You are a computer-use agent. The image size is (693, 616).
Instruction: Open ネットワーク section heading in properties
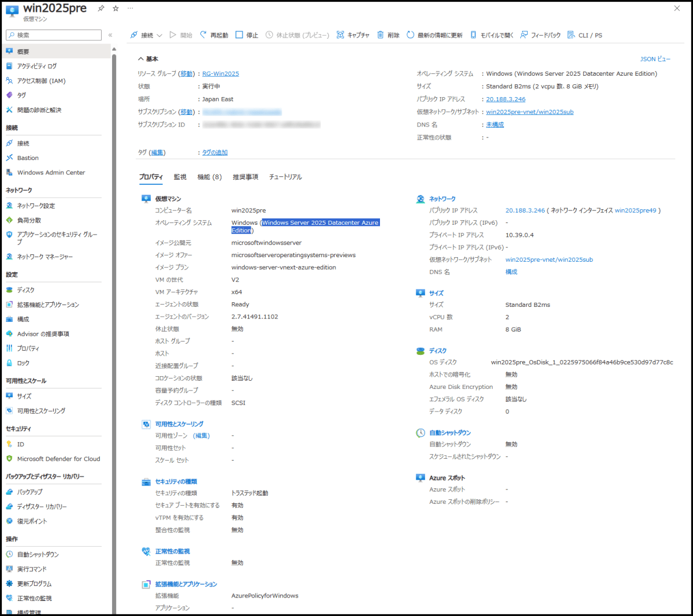[442, 199]
